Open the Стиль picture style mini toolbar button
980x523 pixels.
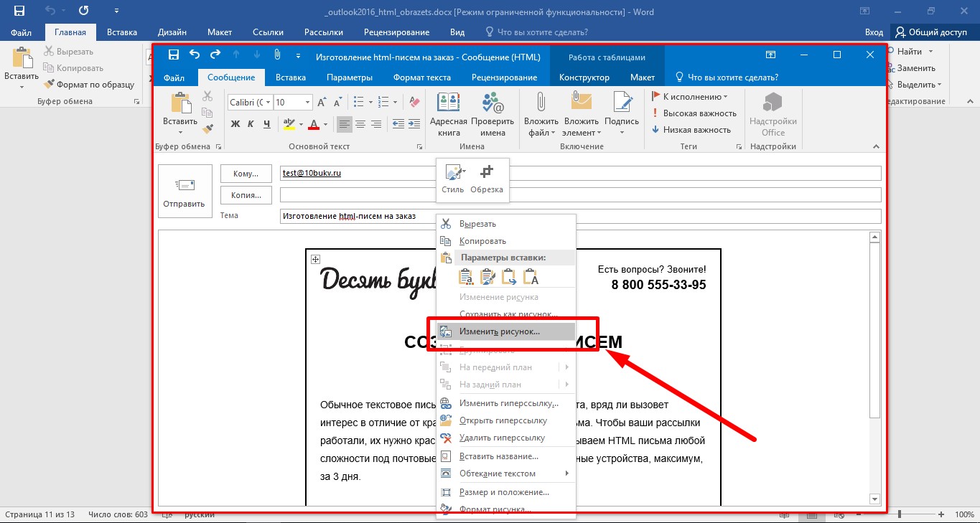tap(453, 179)
